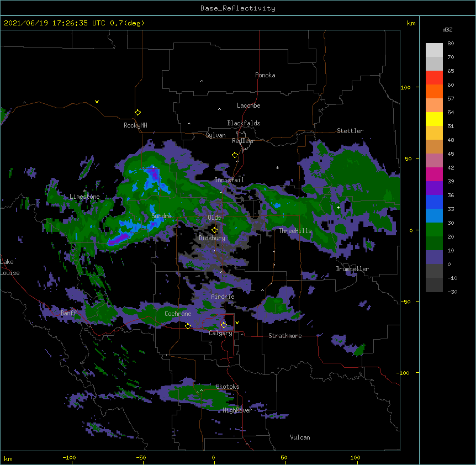Click the 65 value on dBZ legend
The width and height of the screenshot is (476, 465).
[x=451, y=71]
